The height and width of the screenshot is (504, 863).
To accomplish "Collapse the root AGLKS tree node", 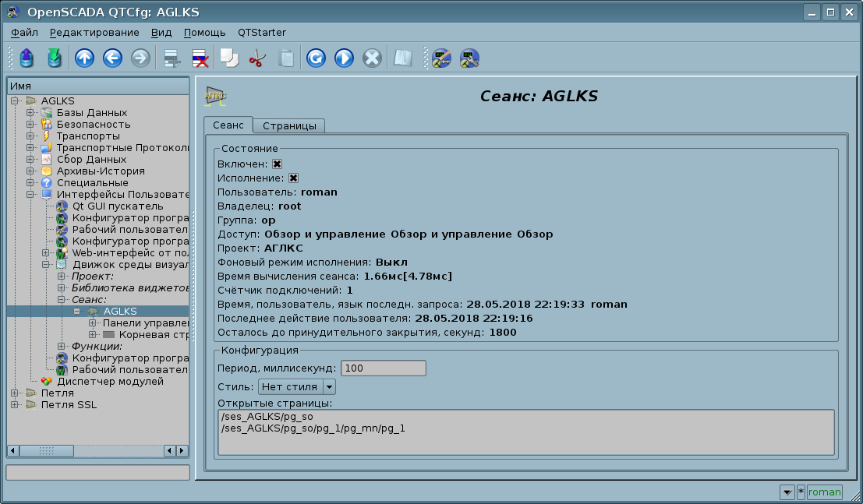I will click(15, 100).
